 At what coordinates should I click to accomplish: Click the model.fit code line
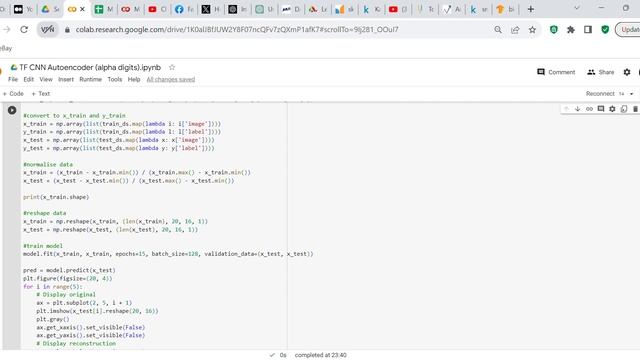click(168, 254)
